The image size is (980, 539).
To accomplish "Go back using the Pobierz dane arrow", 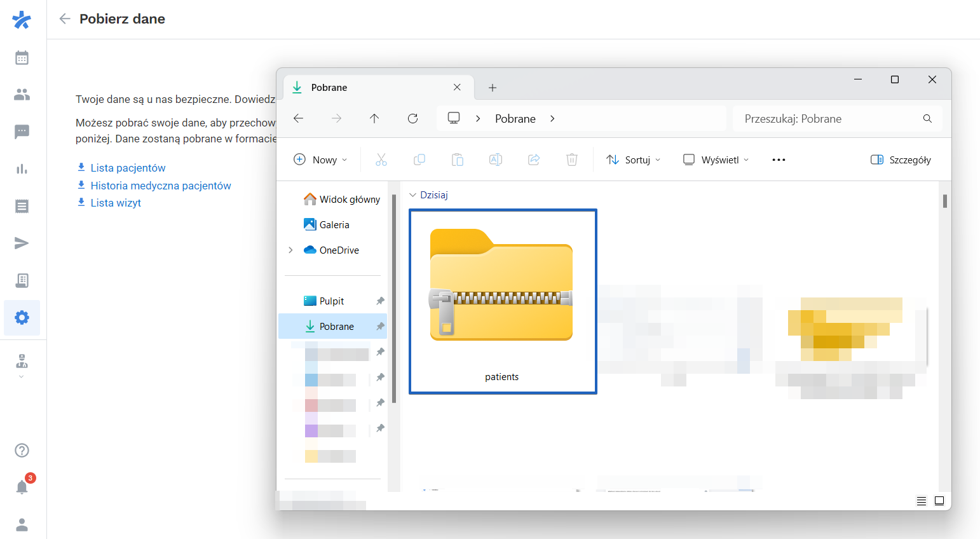I will tap(64, 19).
